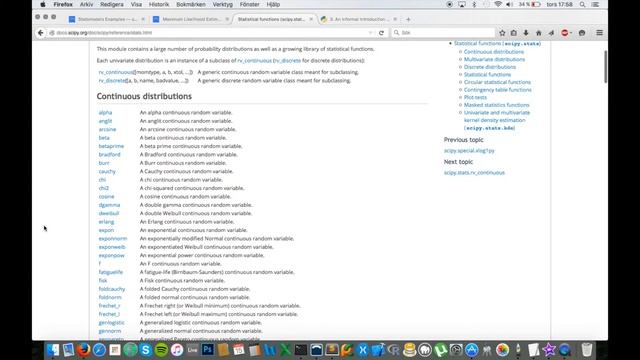Switch to the Informal Introduction tab
The height and width of the screenshot is (360, 640).
click(x=358, y=19)
